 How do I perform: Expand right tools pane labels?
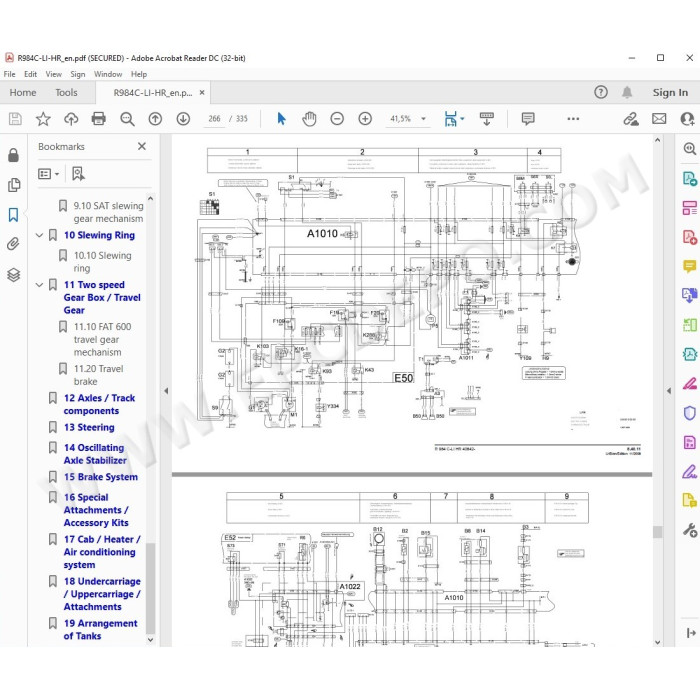pos(691,633)
